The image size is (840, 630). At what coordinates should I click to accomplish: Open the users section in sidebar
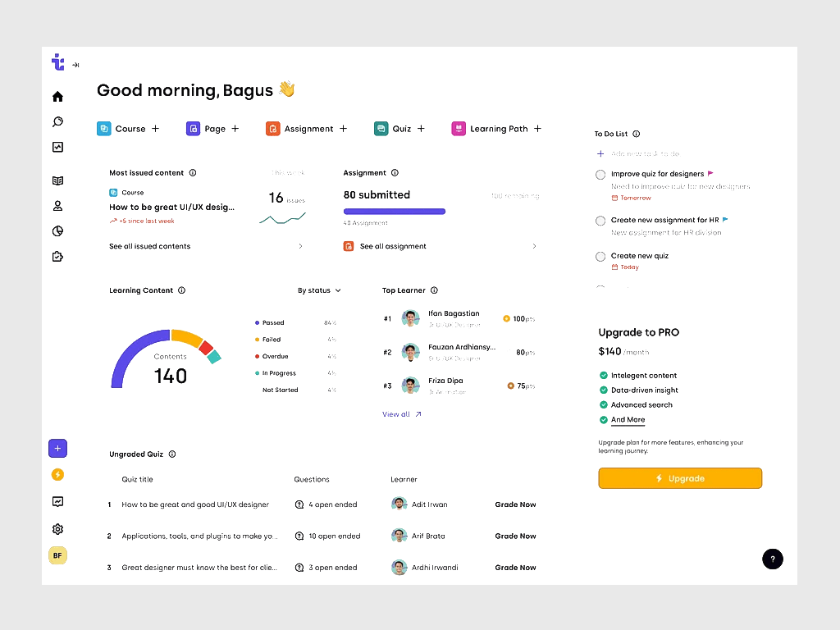[57, 205]
